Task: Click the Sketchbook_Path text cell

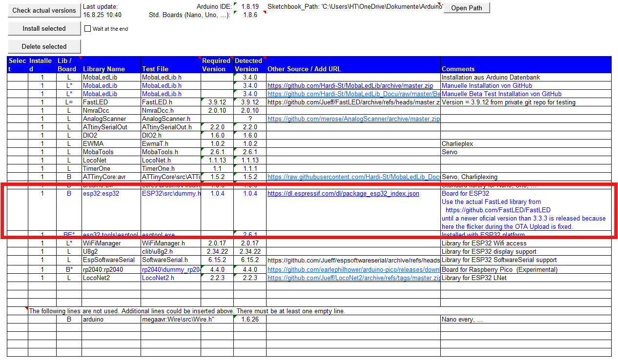Action: click(355, 7)
